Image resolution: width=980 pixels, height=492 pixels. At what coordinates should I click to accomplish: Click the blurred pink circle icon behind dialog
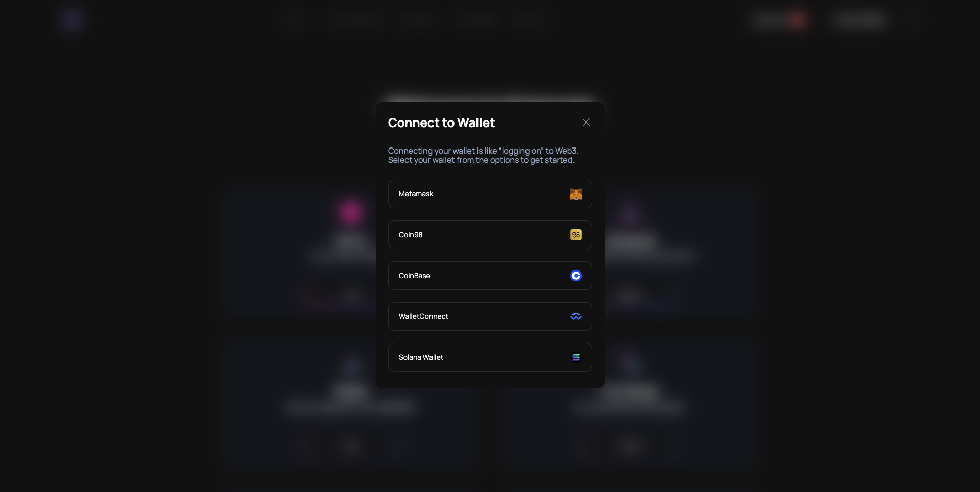point(351,211)
